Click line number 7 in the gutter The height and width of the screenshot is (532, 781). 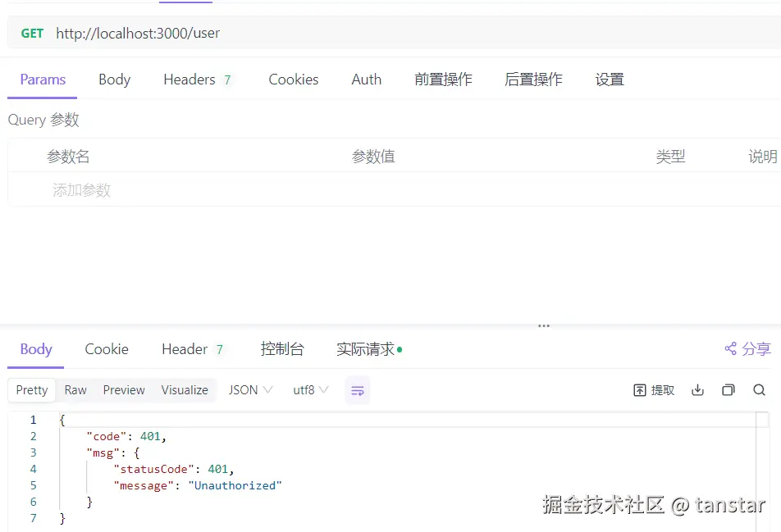pos(34,519)
